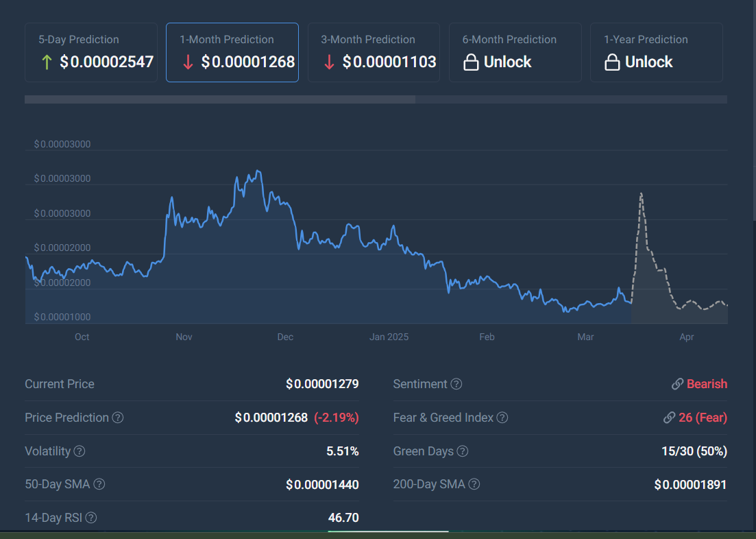
Task: Open the Fear & Greed Index help icon
Action: [x=502, y=418]
